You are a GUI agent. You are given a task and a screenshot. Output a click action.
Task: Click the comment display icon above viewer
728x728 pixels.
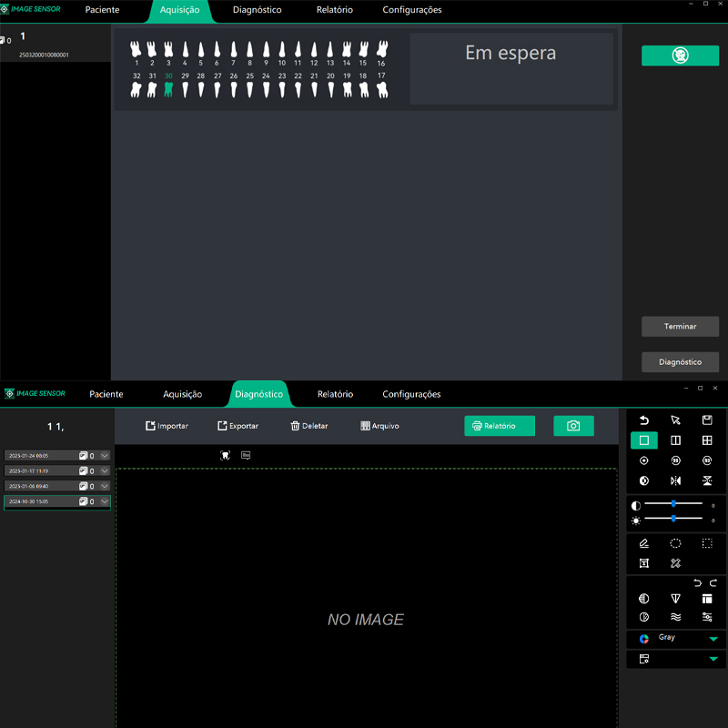coord(246,456)
